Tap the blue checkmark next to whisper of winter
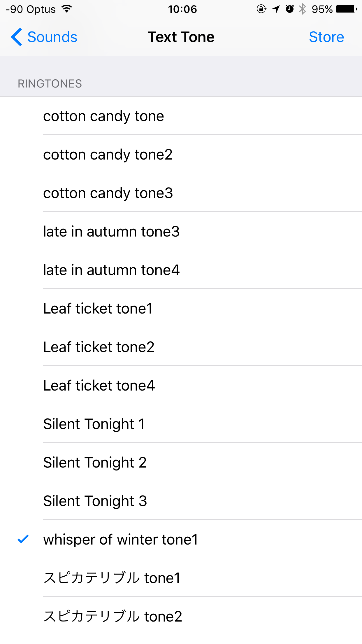362x644 pixels. pos(23,539)
